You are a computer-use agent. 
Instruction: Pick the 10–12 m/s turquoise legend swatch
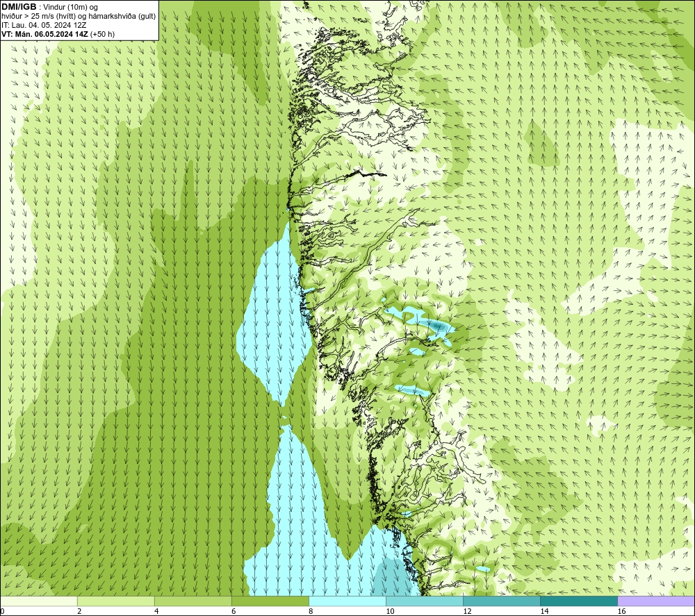pyautogui.click(x=424, y=601)
